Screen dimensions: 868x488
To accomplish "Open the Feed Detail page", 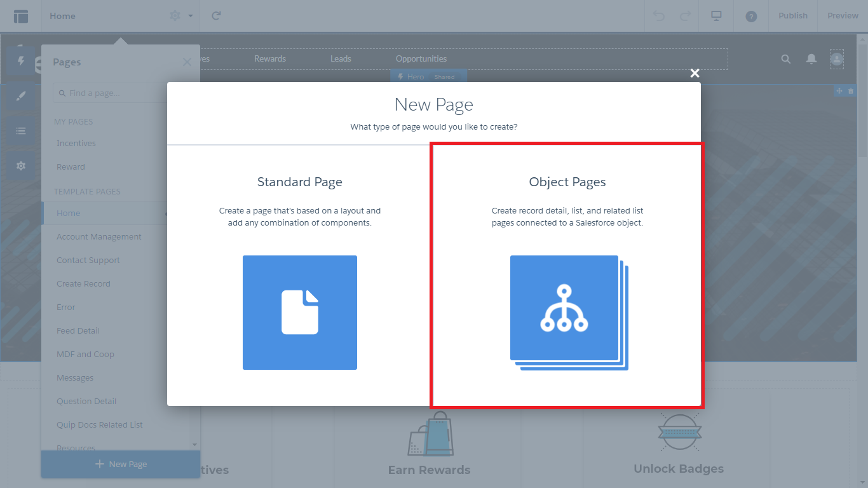I will click(x=78, y=331).
